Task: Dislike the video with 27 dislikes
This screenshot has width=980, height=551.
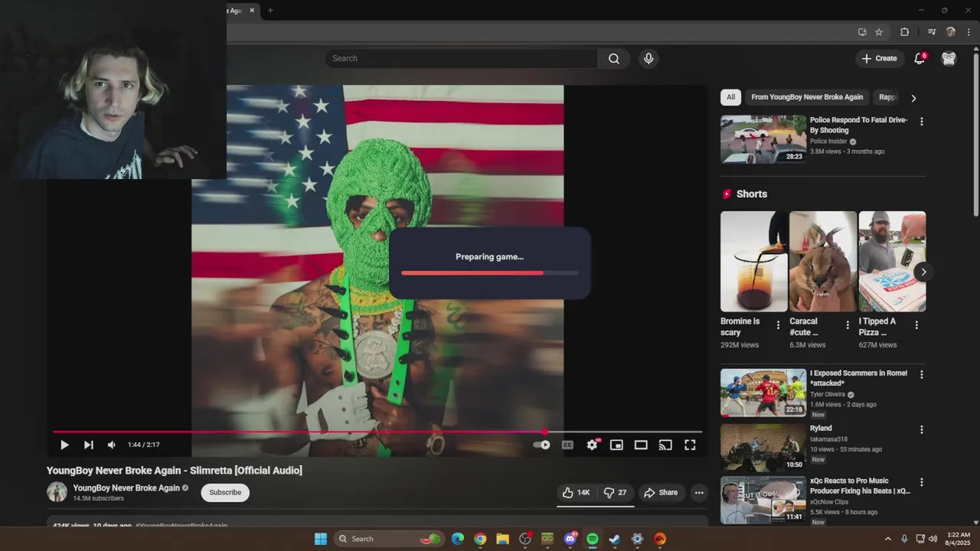Action: 616,493
